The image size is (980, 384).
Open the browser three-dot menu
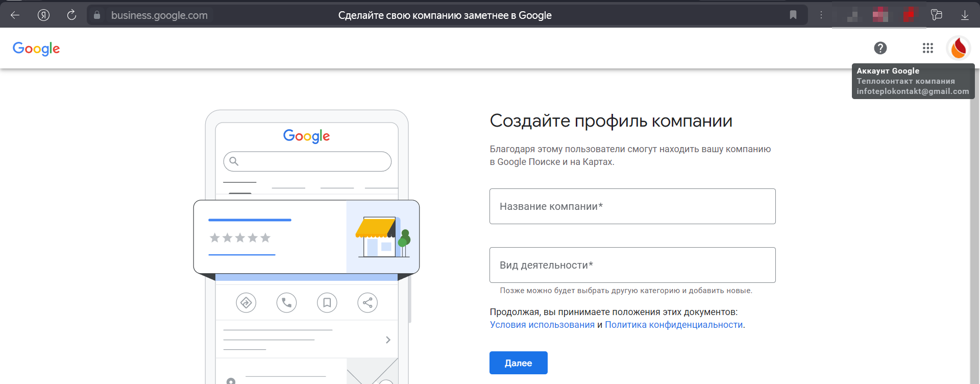coord(821,15)
